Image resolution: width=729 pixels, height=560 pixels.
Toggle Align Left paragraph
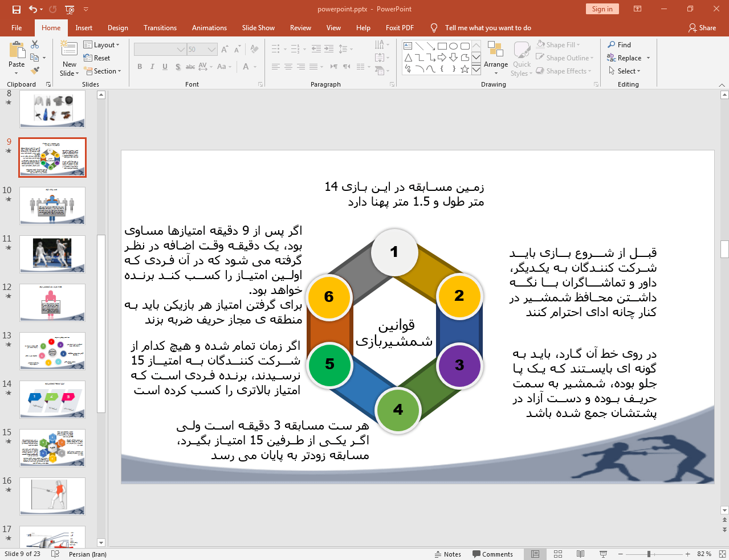[x=275, y=67]
